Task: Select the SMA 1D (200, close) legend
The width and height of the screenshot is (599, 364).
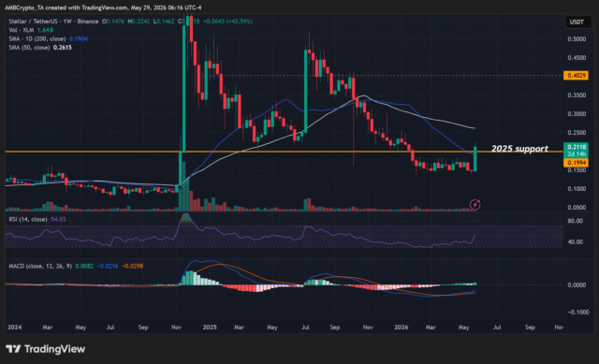Action: [x=37, y=38]
